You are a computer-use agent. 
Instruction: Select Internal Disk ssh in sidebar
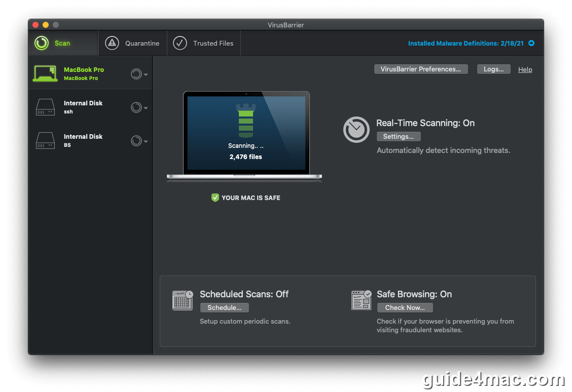(90, 107)
